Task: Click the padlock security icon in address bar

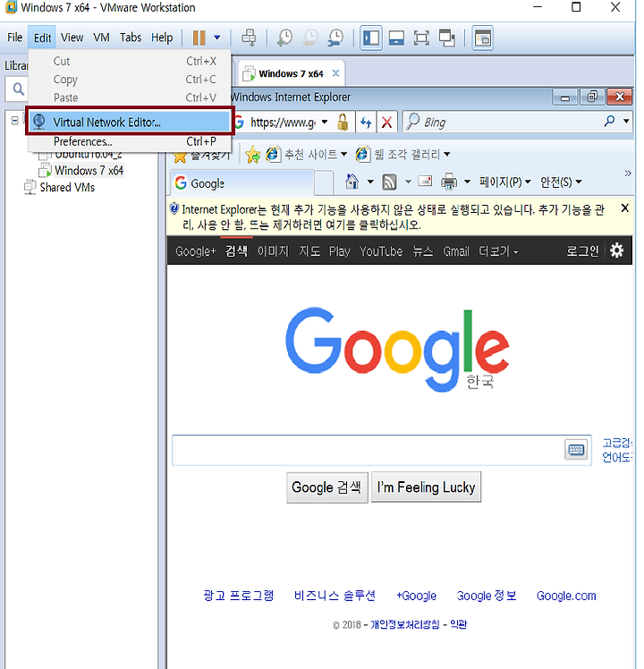Action: point(343,123)
